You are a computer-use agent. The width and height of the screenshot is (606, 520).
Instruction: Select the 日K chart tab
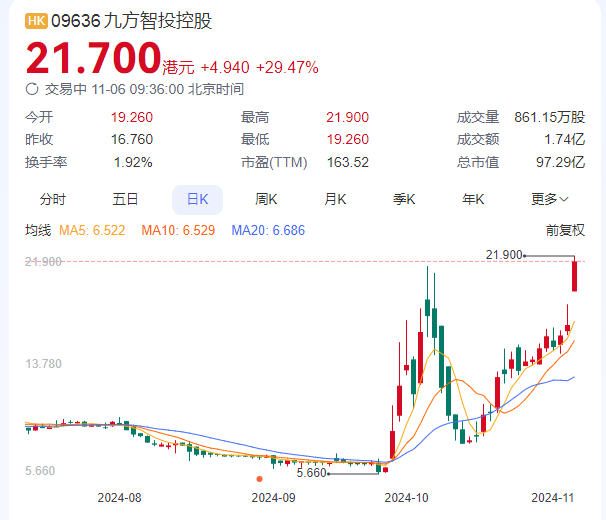tap(197, 199)
